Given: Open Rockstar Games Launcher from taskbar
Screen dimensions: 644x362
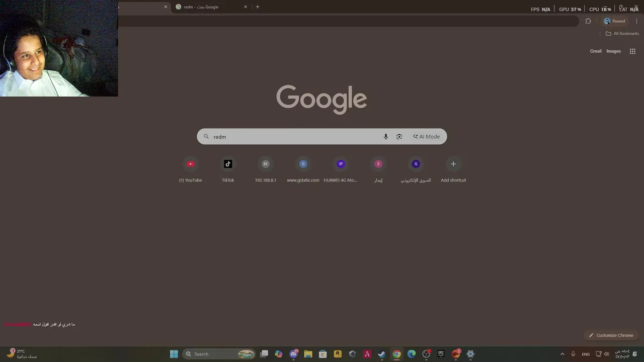Looking at the screenshot, I should 338,354.
